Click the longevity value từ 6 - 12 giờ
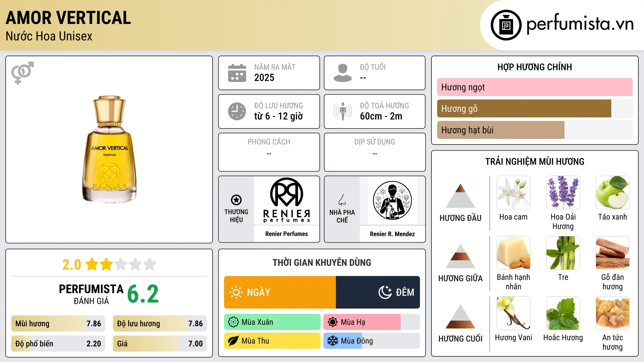Image resolution: width=644 pixels, height=362 pixels. tap(278, 116)
